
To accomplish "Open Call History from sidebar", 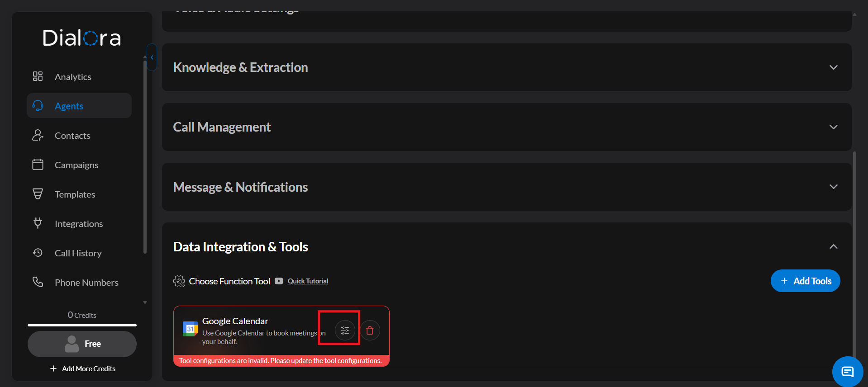I will [78, 253].
